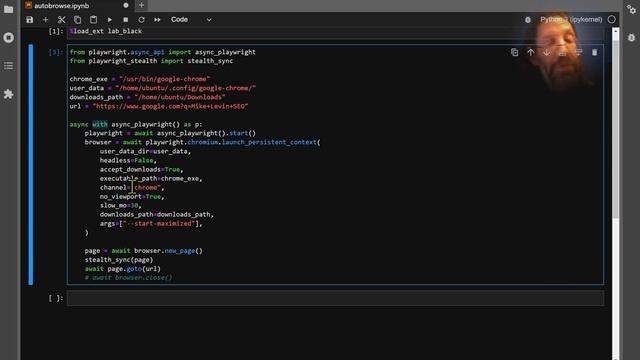Restart kernel and run all cells
The image size is (640, 360).
click(157, 20)
